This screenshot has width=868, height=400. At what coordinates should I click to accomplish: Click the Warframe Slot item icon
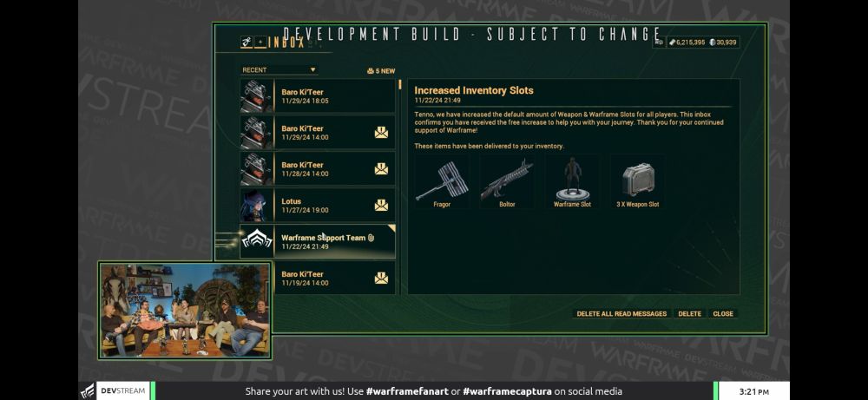[572, 179]
